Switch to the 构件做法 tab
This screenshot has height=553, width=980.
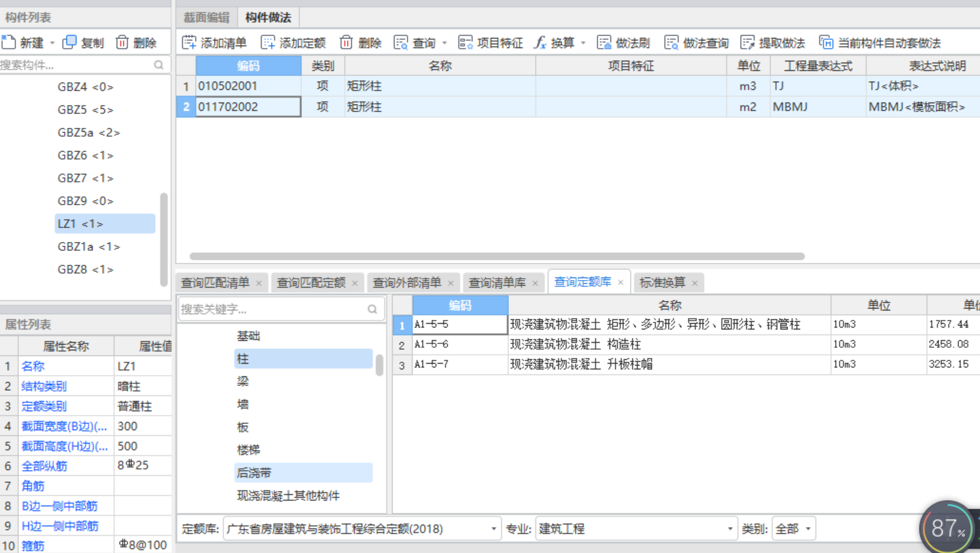268,18
